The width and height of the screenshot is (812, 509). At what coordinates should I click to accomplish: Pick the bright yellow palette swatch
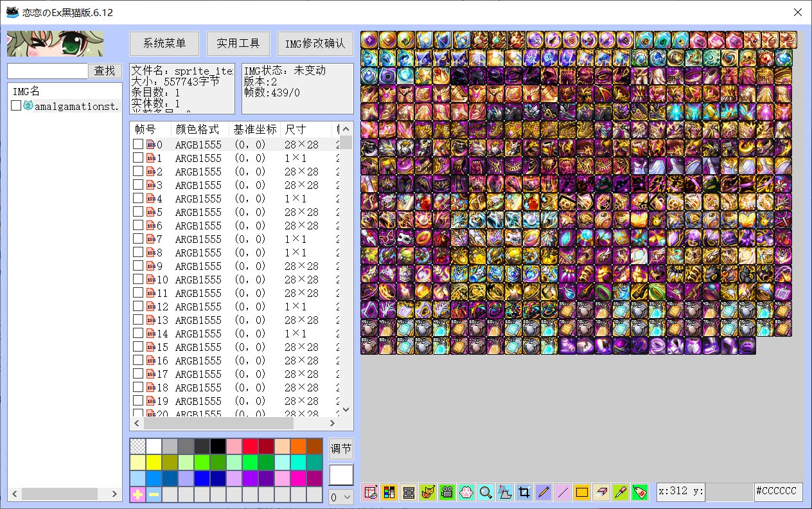coord(154,463)
